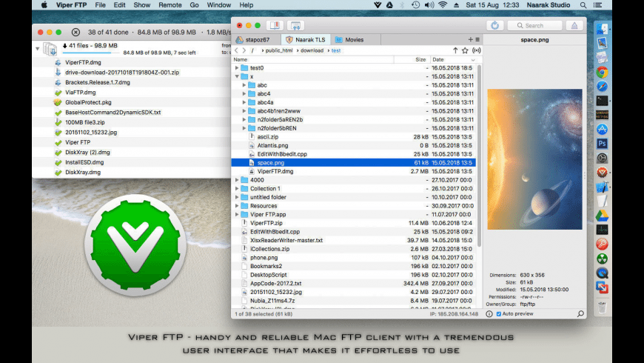Expand the abc4a folder
The height and width of the screenshot is (363, 644).
click(x=244, y=102)
